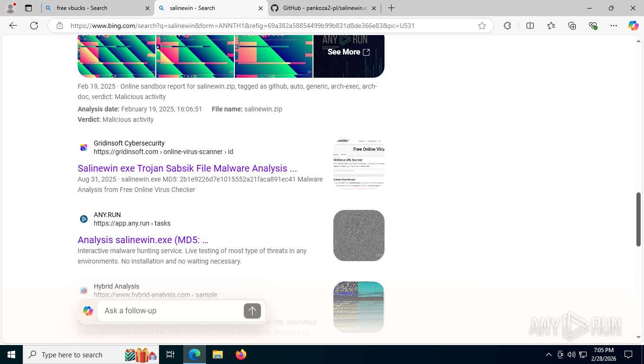Click scrollbar up arrow
Image resolution: width=644 pixels, height=364 pixels.
click(x=638, y=41)
